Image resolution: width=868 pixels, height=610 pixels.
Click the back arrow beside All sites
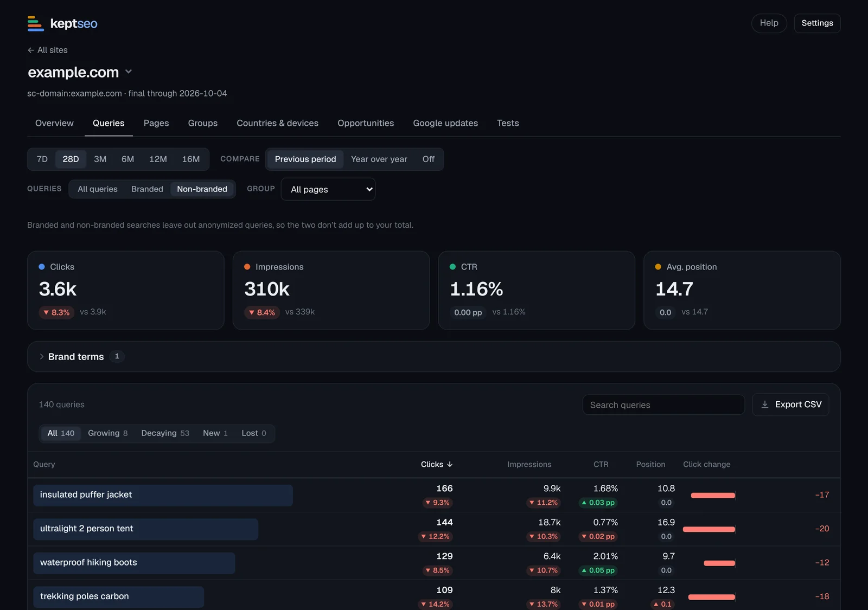(x=31, y=50)
